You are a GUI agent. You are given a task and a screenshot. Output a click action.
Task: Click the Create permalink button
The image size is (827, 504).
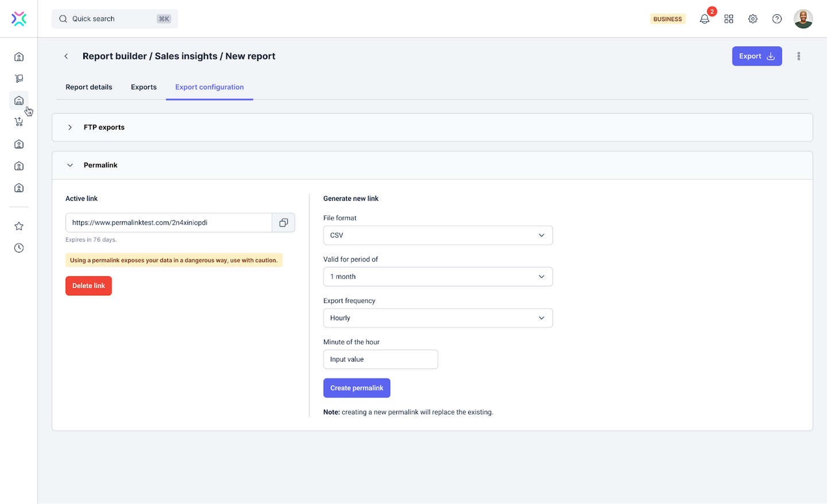click(x=357, y=388)
